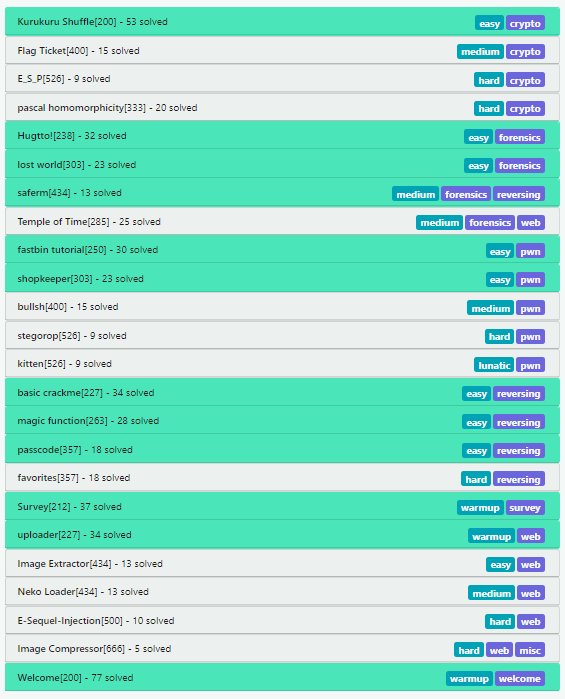Click the easy tag on lost world

pyautogui.click(x=478, y=166)
